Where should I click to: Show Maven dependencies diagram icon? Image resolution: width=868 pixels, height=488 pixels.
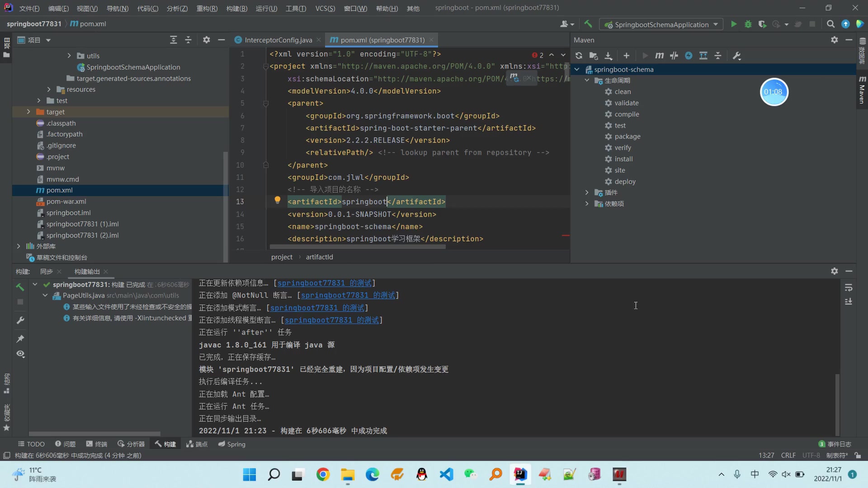[x=703, y=56]
